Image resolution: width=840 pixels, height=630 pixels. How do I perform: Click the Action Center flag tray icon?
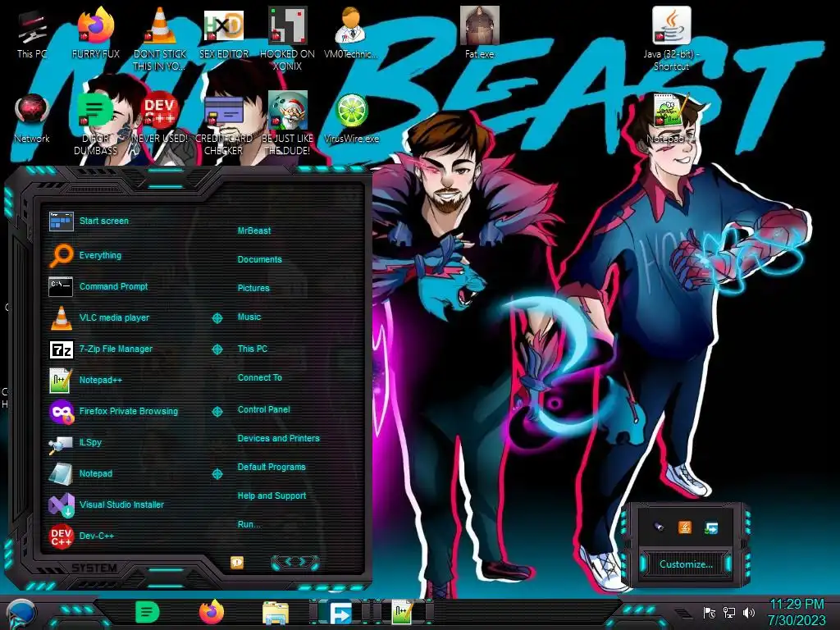[x=709, y=612]
